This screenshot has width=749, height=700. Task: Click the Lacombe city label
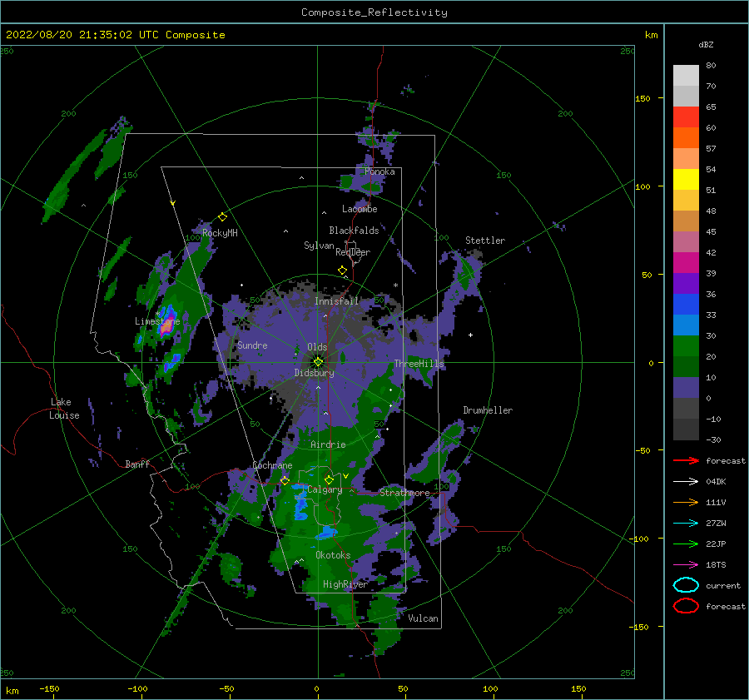point(360,209)
